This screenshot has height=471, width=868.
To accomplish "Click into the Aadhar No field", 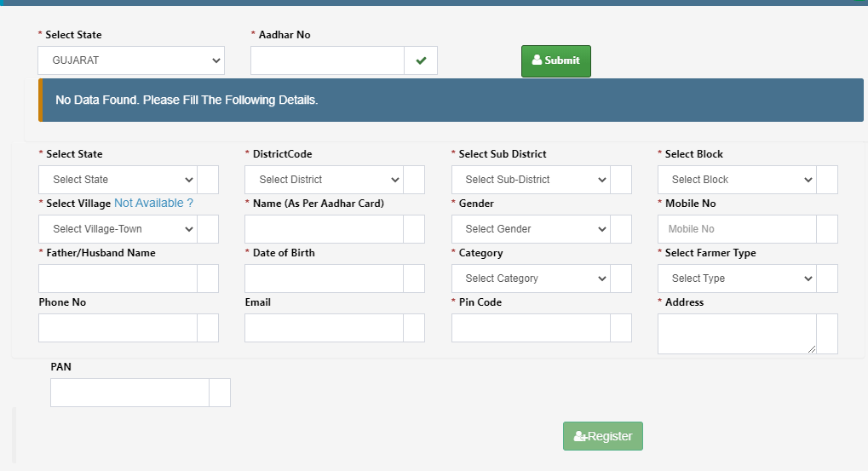I will coord(328,60).
